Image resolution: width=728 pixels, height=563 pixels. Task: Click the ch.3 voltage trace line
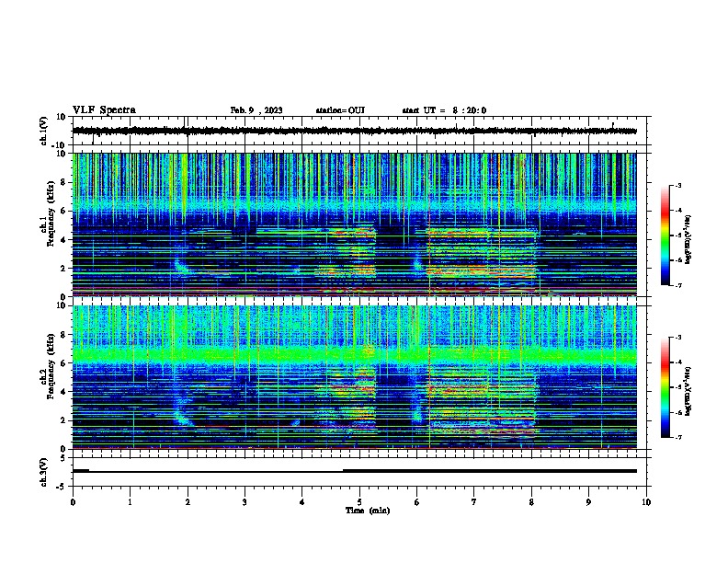pyautogui.click(x=354, y=471)
